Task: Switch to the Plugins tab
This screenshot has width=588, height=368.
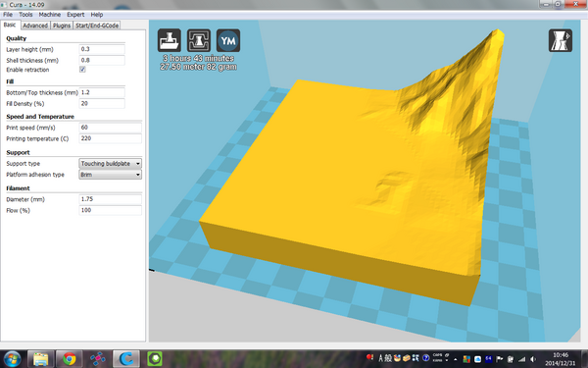Action: 62,26
